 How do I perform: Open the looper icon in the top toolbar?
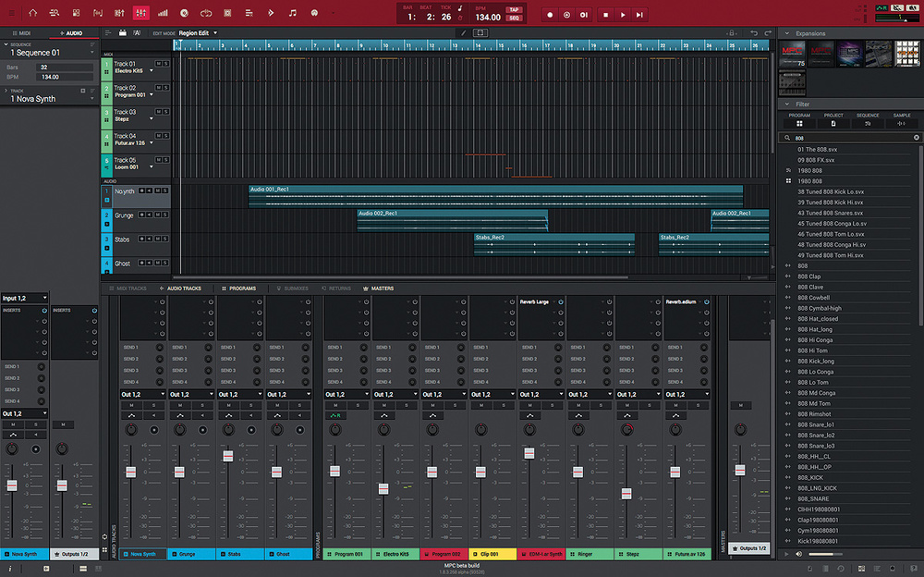tap(206, 13)
